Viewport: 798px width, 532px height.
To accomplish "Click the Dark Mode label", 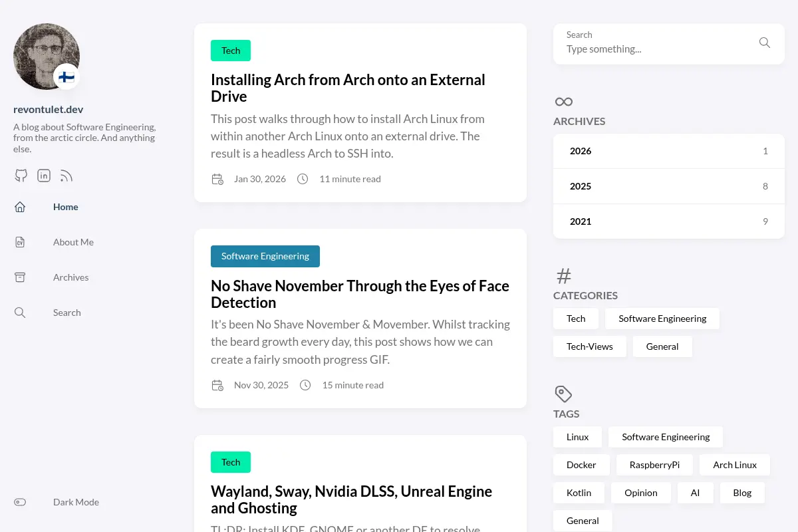I will [x=76, y=502].
